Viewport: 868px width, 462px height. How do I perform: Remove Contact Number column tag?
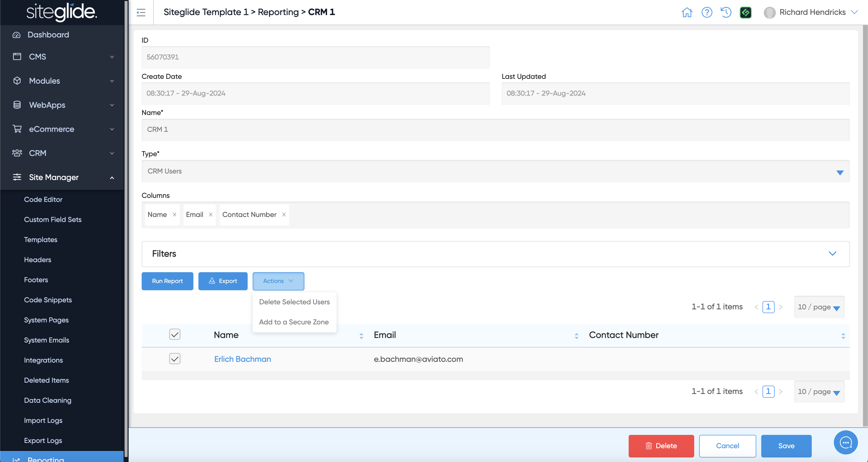click(x=284, y=215)
